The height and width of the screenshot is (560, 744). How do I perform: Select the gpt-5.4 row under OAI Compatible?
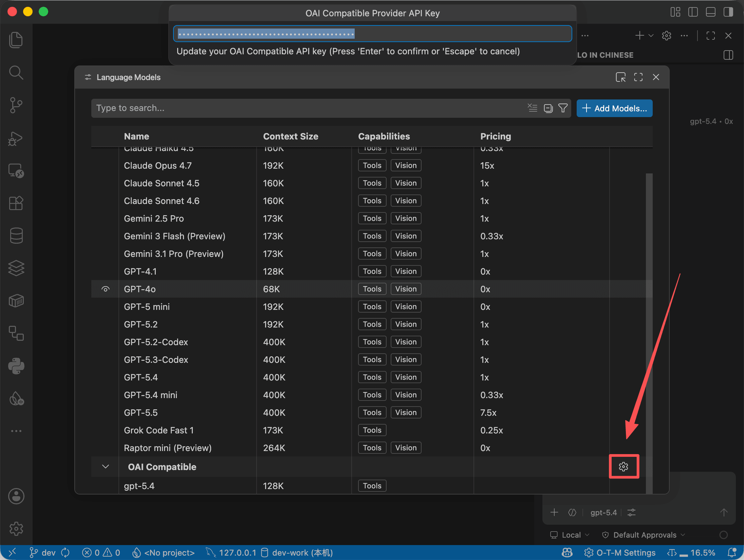[x=368, y=486]
